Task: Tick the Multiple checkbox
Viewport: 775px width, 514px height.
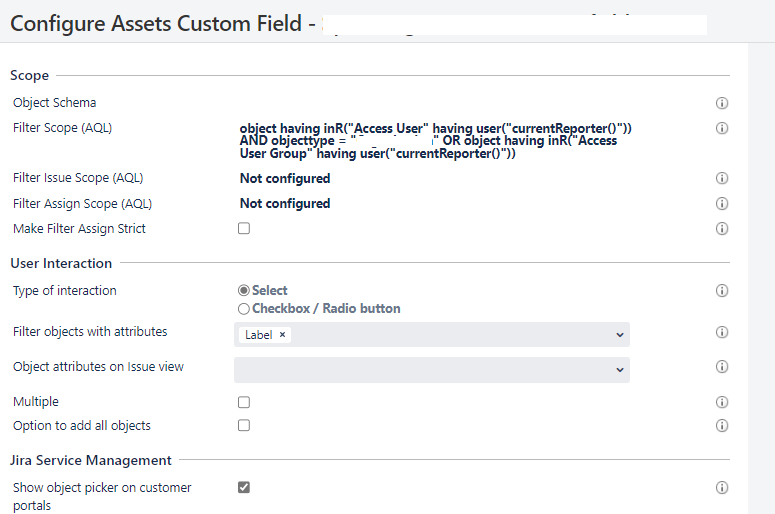Action: click(x=244, y=402)
